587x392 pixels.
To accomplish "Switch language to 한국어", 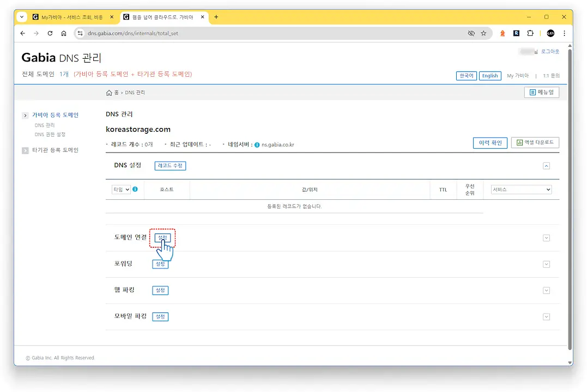I will click(x=467, y=76).
